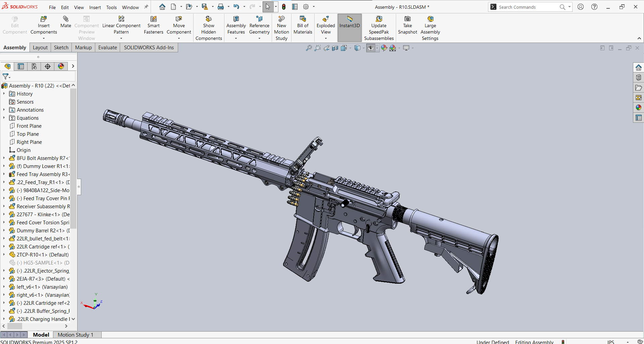Screen dimensions: 644x344
Task: Expand the Annotations node
Action: pyautogui.click(x=4, y=110)
